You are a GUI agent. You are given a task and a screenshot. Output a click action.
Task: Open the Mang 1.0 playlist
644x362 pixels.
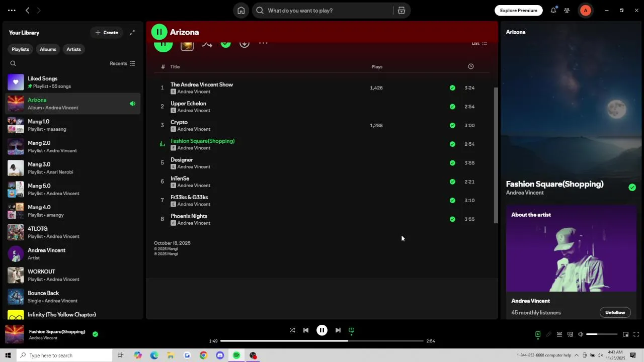(73, 125)
